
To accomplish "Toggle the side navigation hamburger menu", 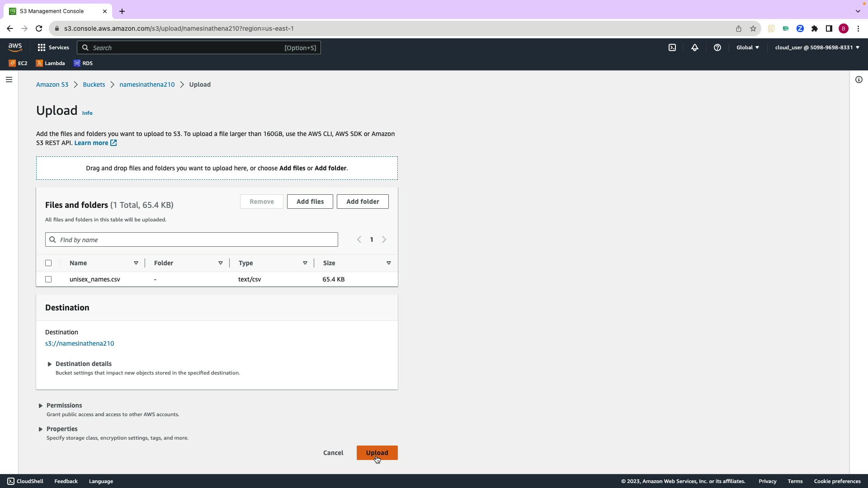I will pos(9,80).
